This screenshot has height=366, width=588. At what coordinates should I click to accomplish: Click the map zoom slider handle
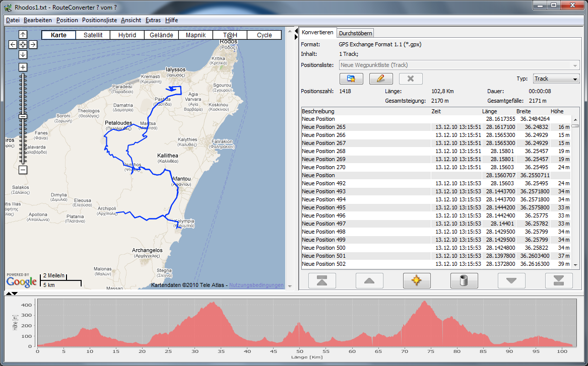23,116
